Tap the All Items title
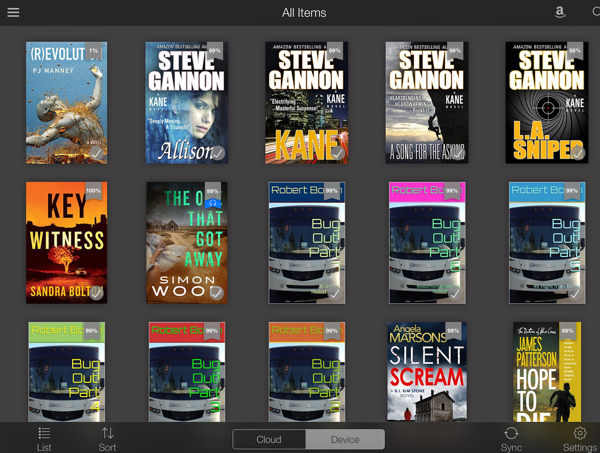Screen dimensions: 600x453 click(304, 13)
